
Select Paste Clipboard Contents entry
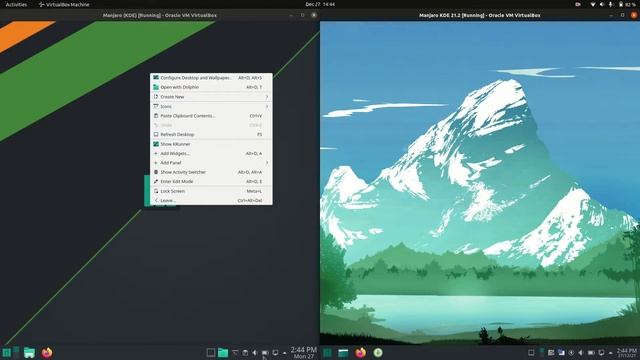211,116
